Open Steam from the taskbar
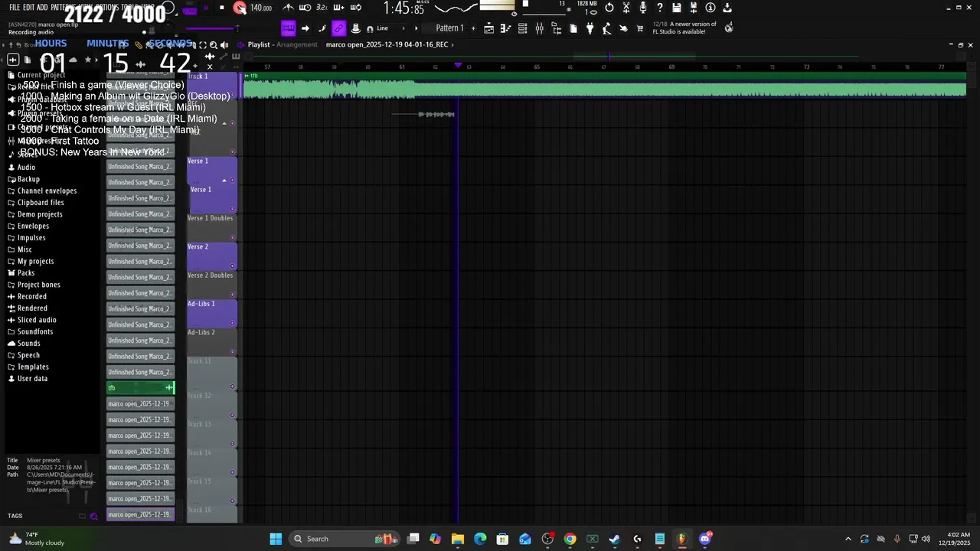This screenshot has width=980, height=551. [x=615, y=539]
